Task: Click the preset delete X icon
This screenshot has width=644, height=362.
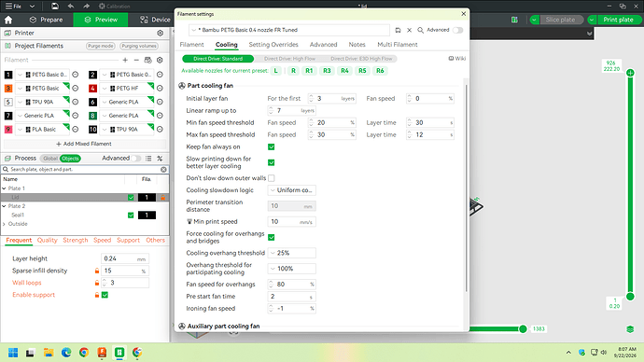Action: coord(409,30)
